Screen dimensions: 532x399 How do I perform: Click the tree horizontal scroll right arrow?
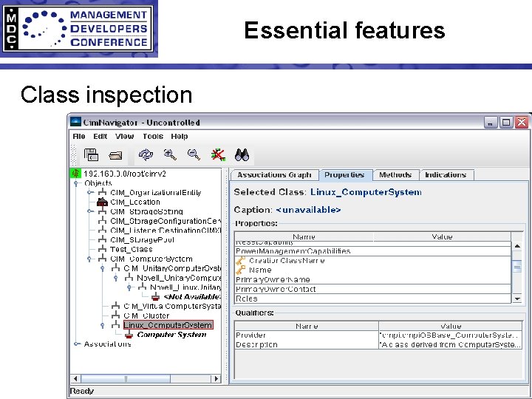[x=216, y=378]
